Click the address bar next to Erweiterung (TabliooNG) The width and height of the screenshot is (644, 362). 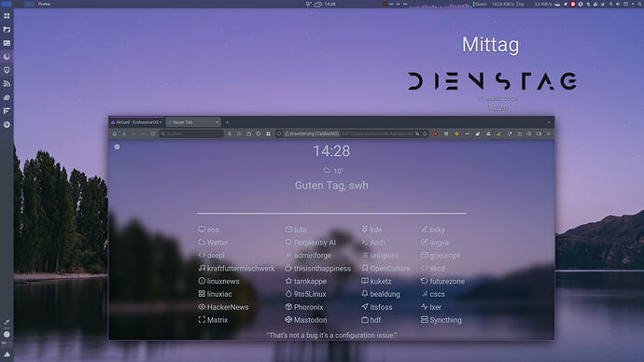pyautogui.click(x=378, y=133)
